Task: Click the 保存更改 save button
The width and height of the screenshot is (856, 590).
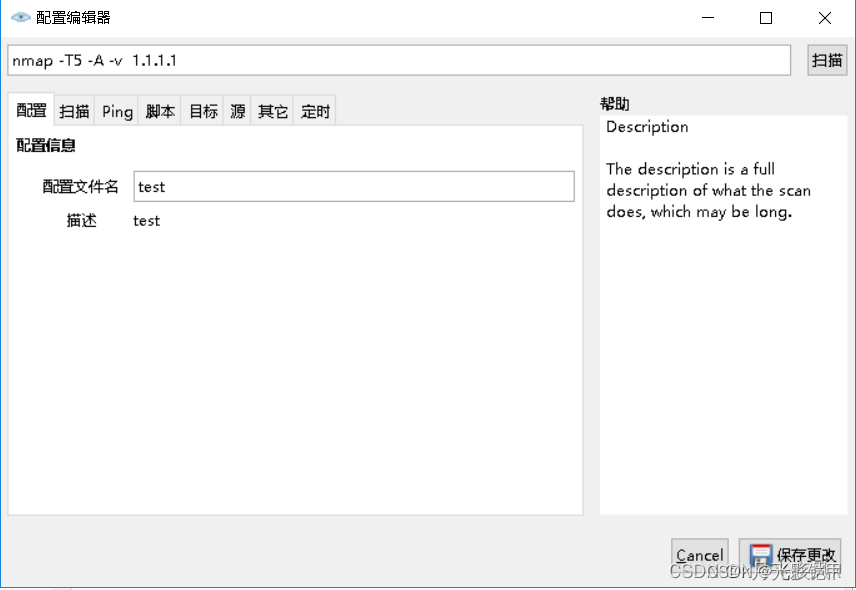Action: point(789,555)
